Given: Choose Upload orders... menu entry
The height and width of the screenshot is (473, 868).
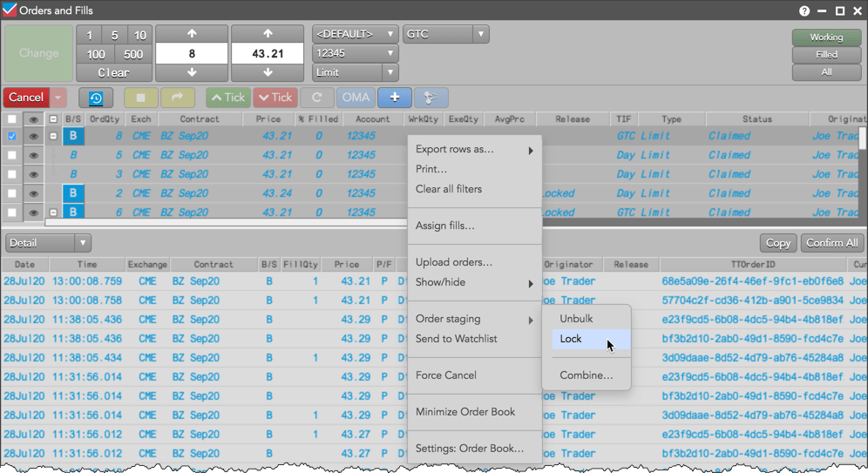Looking at the screenshot, I should pos(474,262).
